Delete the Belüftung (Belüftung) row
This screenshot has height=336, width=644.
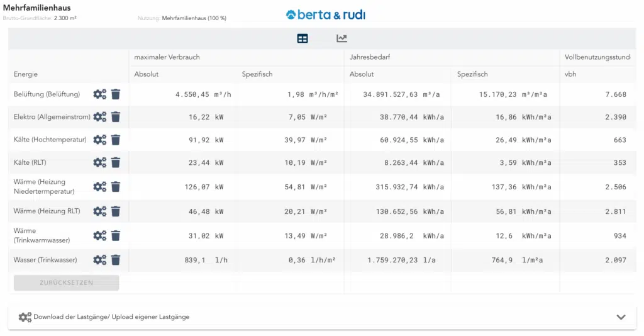pyautogui.click(x=116, y=94)
